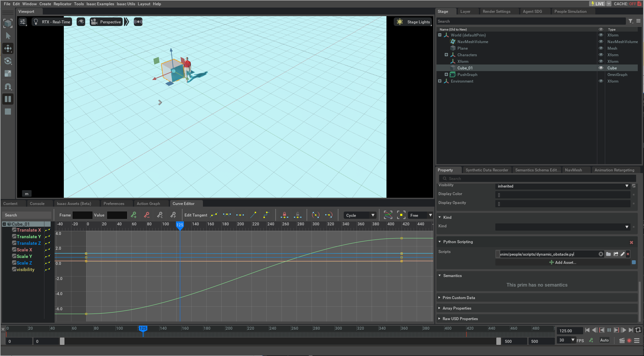Click the viewport waypoint broadcast icon
The width and height of the screenshot is (644, 356).
[x=138, y=22]
